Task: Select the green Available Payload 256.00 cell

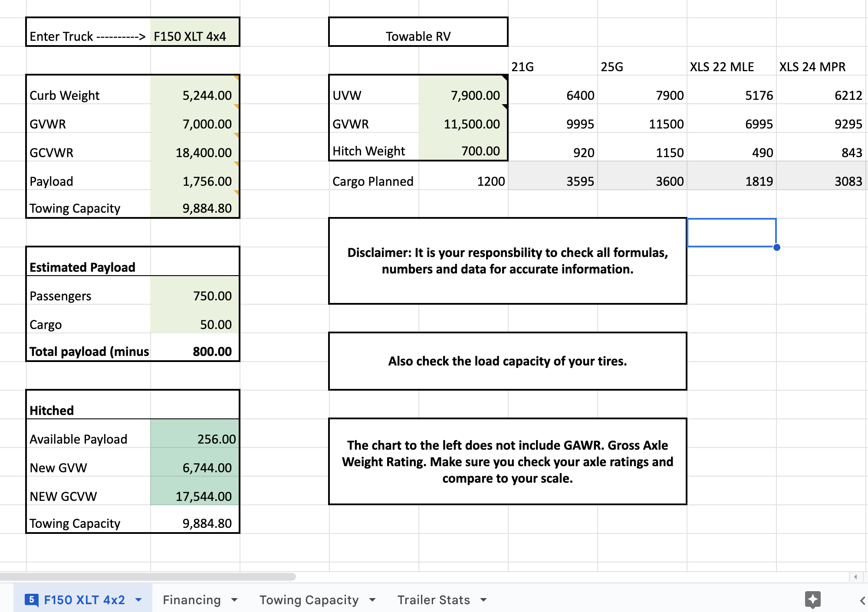Action: click(195, 439)
